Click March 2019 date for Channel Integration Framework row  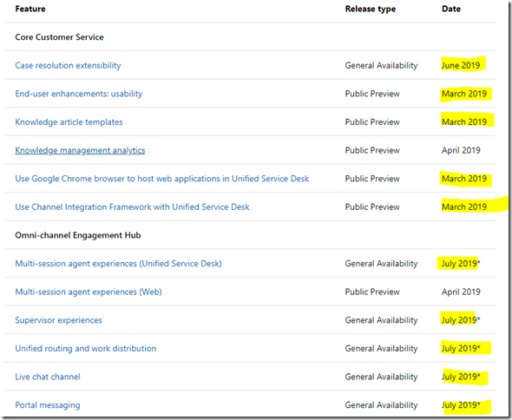pyautogui.click(x=464, y=207)
